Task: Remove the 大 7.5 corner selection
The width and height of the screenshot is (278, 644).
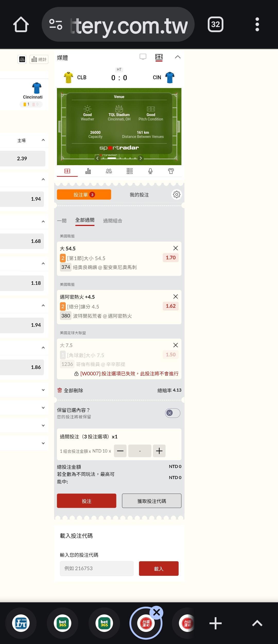Action: point(176,345)
